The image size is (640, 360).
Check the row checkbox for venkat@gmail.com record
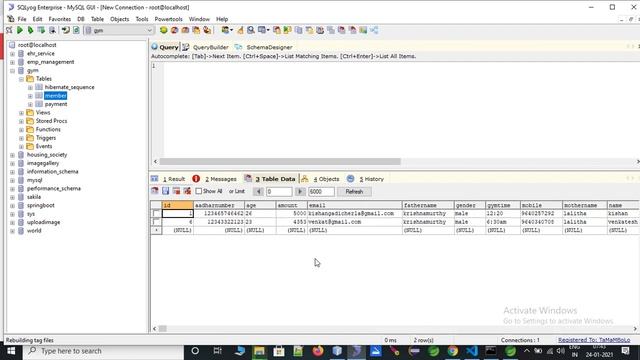[156, 222]
